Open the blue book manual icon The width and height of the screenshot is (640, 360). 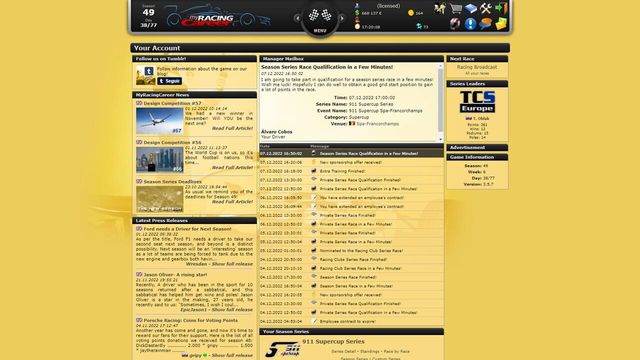click(471, 9)
